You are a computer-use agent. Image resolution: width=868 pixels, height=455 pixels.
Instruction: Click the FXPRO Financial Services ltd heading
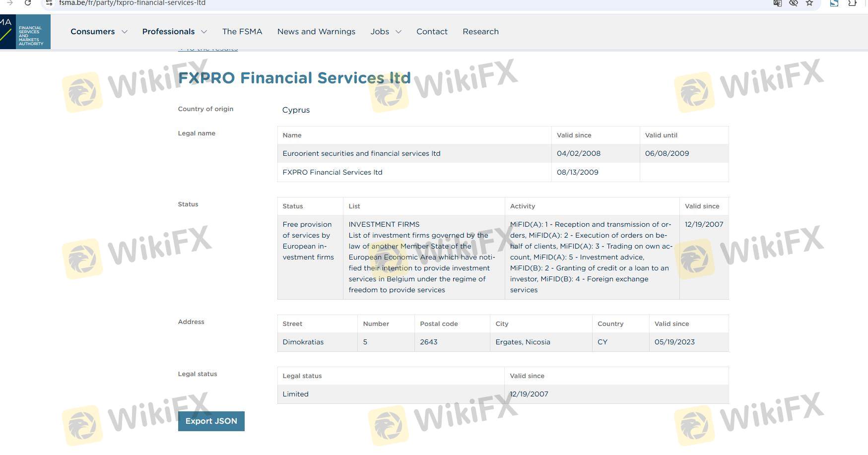point(294,78)
